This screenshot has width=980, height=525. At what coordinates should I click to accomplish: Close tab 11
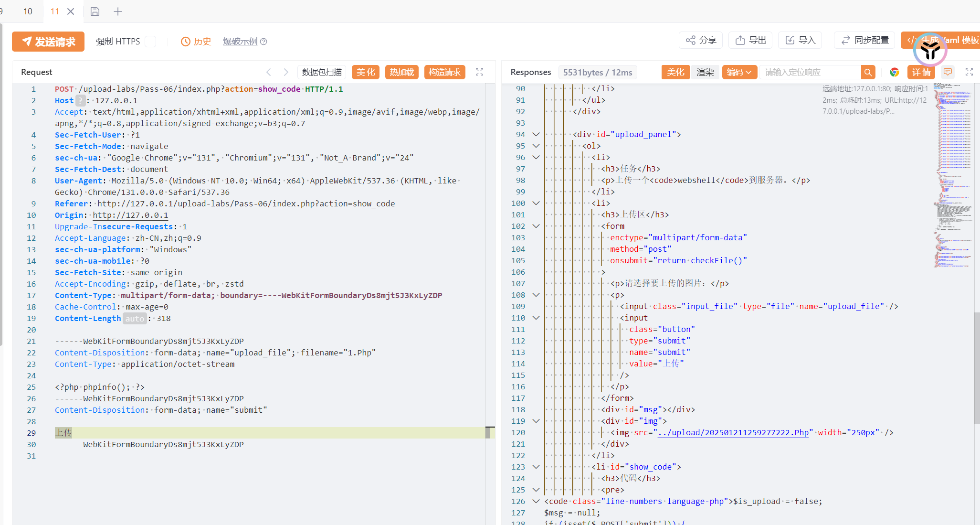pos(71,11)
